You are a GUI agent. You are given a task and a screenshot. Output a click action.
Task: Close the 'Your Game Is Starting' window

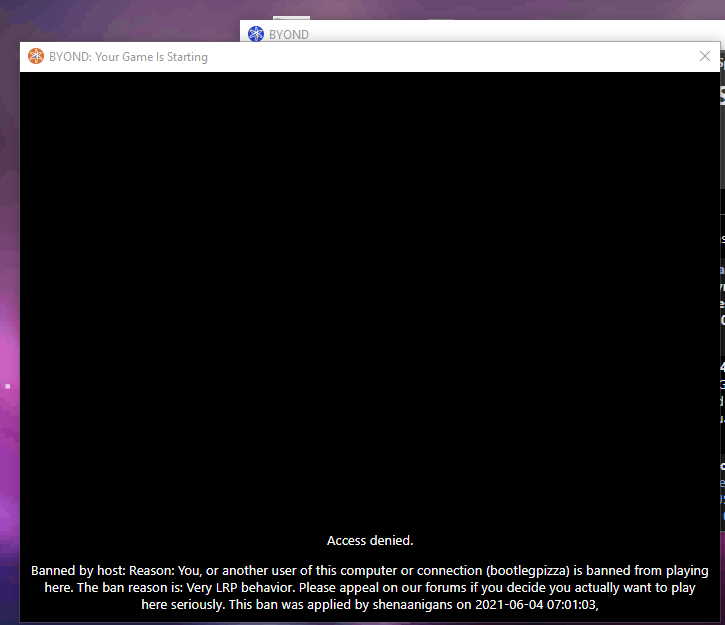(705, 56)
